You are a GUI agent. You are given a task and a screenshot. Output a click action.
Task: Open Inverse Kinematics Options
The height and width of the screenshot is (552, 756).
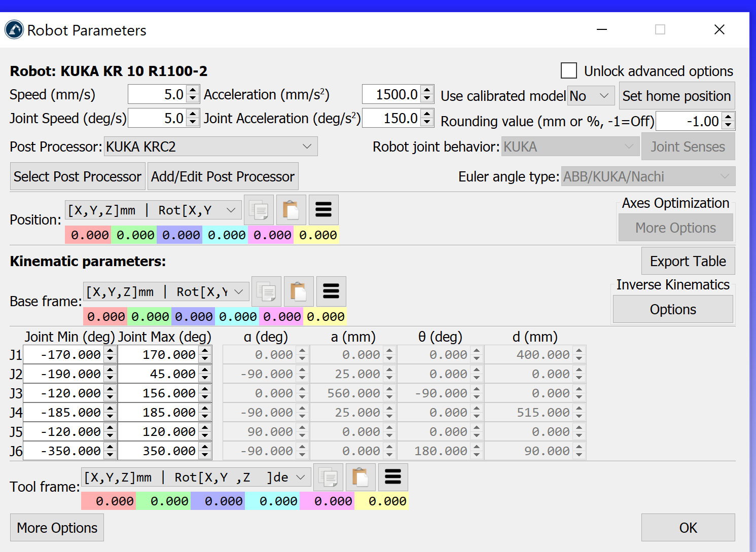click(x=672, y=309)
